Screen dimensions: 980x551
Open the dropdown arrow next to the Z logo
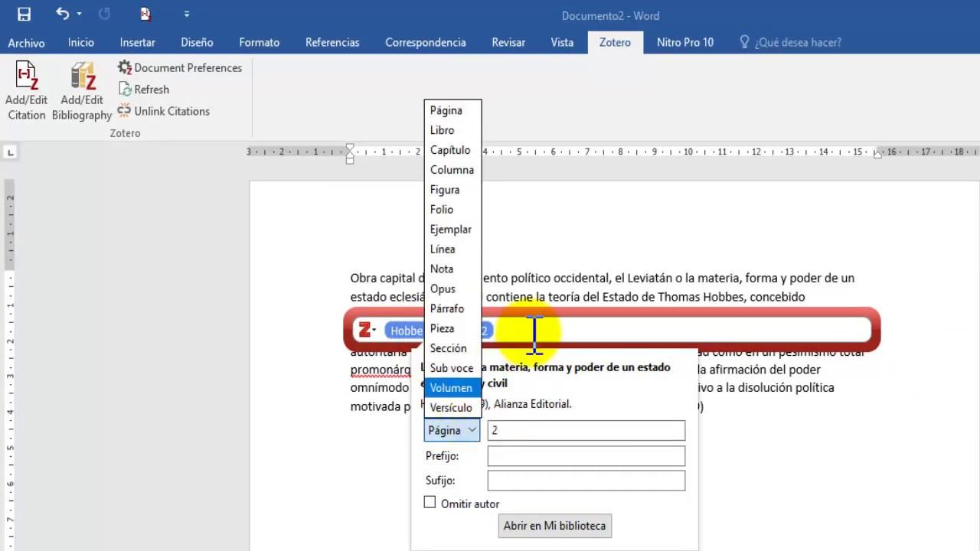[375, 330]
